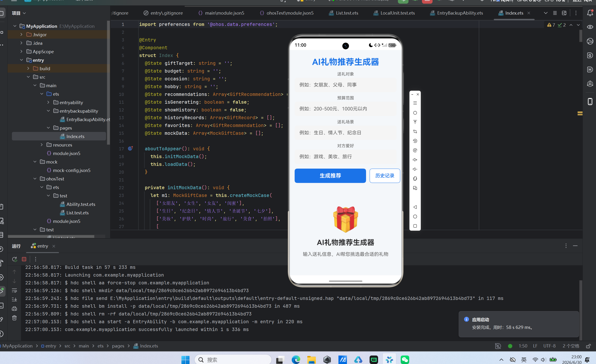Take an emulator screenshot with crop icon
The width and height of the screenshot is (596, 364).
(x=415, y=131)
